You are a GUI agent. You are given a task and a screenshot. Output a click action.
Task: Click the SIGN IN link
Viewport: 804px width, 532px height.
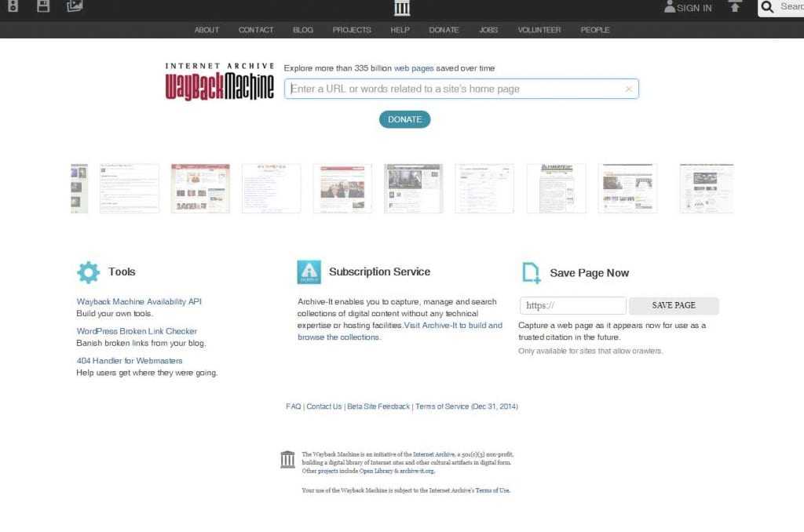click(x=694, y=8)
